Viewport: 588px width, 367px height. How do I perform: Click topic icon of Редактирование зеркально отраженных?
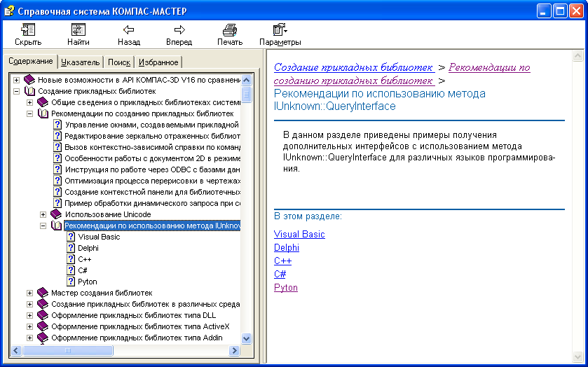click(57, 136)
